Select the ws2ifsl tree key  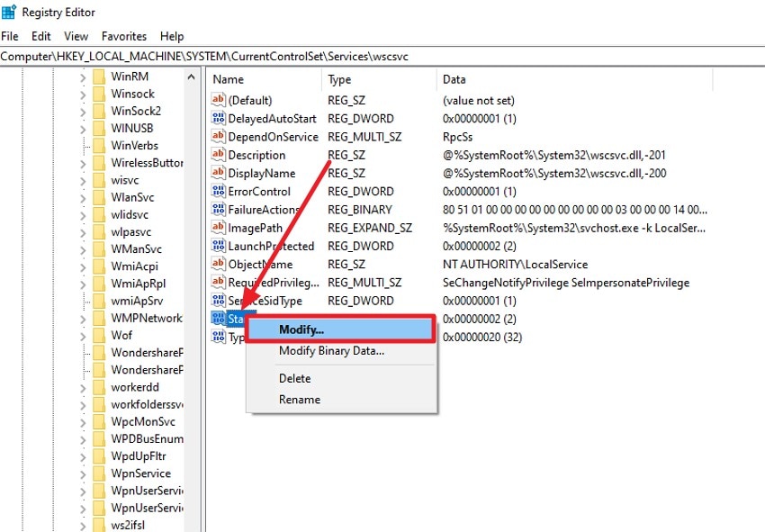pyautogui.click(x=128, y=525)
